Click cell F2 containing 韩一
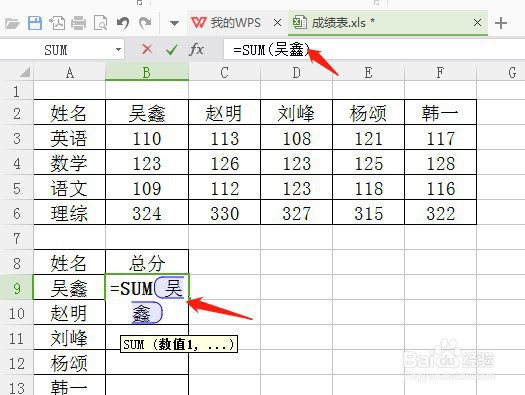The width and height of the screenshot is (525, 395). point(440,112)
